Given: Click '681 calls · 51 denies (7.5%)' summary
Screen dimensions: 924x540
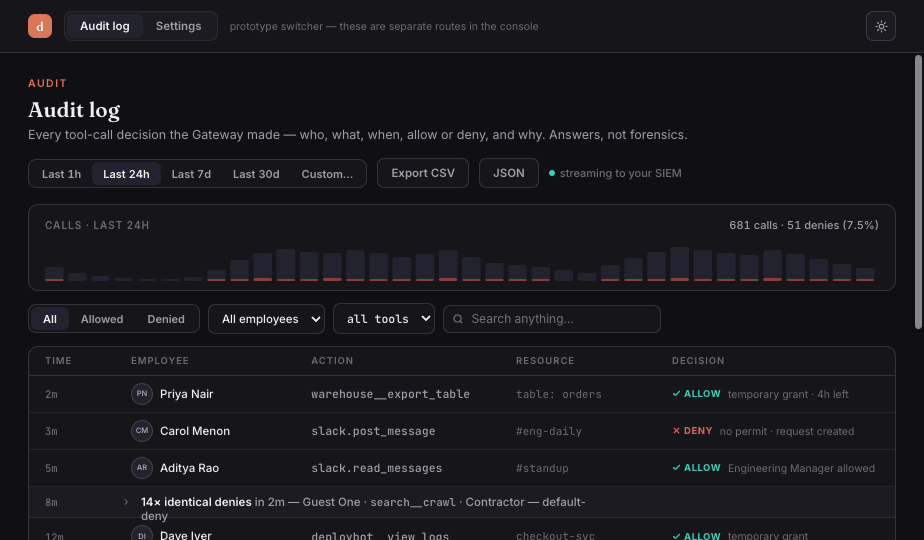Looking at the screenshot, I should [804, 225].
